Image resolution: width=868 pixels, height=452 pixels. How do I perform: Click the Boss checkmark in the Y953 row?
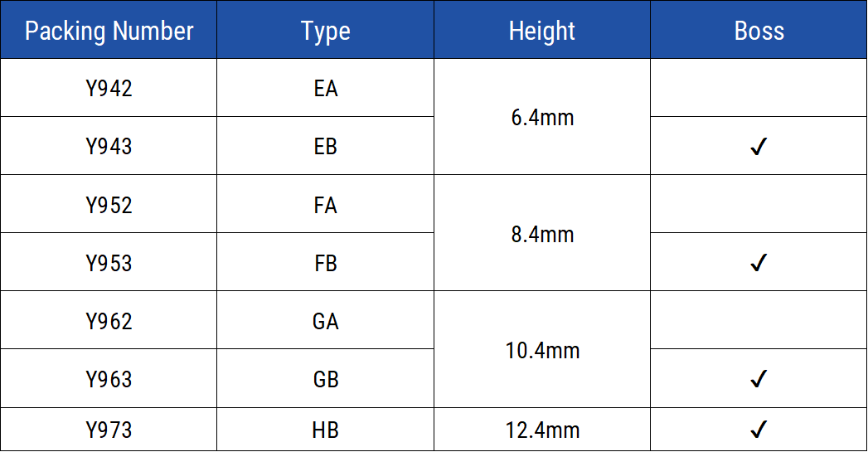coord(758,263)
